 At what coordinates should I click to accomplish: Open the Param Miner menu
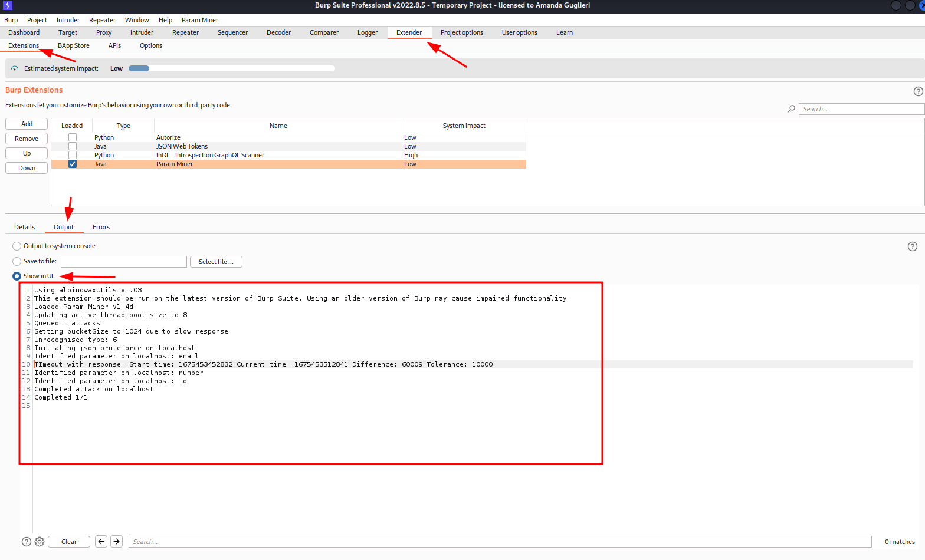[200, 20]
